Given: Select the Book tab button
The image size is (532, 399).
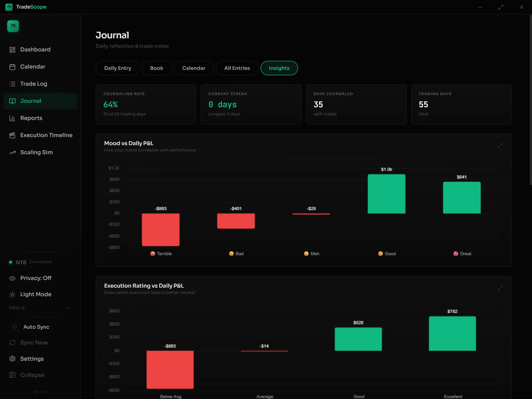Looking at the screenshot, I should click(x=157, y=68).
